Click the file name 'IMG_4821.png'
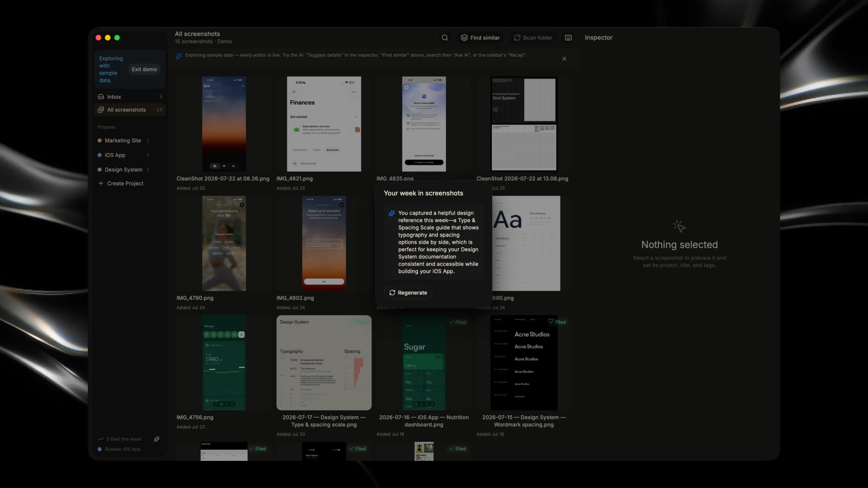Image resolution: width=868 pixels, height=488 pixels. (x=295, y=179)
